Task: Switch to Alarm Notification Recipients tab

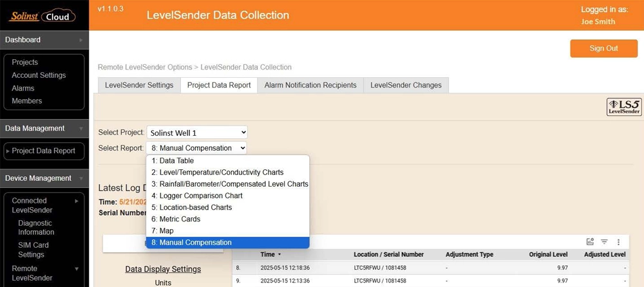Action: [x=310, y=86]
